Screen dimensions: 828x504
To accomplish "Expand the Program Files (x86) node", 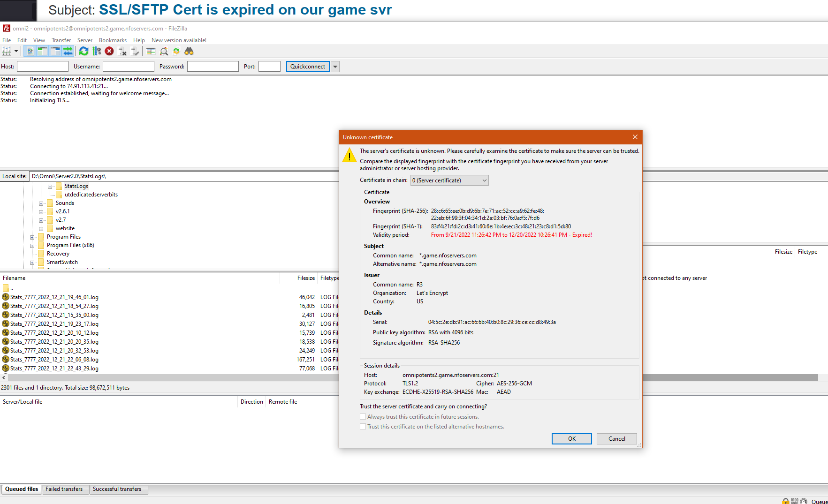I will tap(32, 246).
